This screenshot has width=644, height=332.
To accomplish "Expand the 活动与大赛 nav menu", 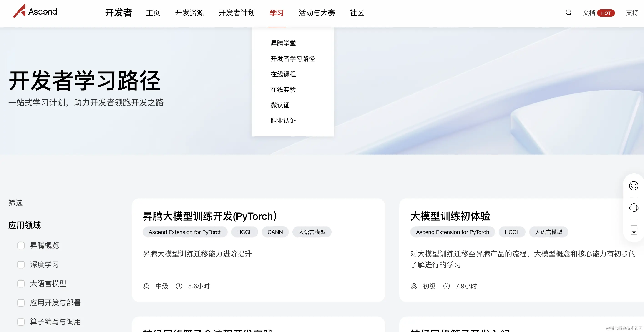I will (317, 13).
